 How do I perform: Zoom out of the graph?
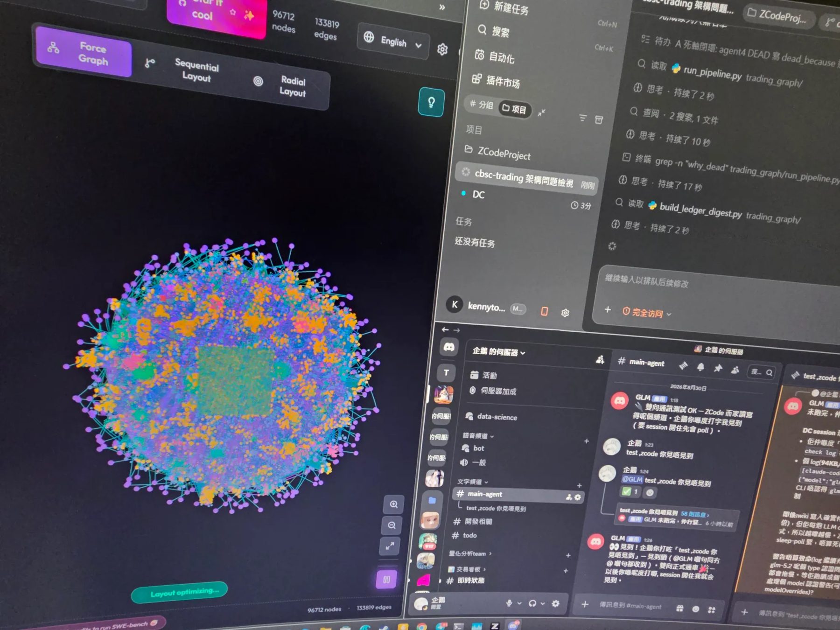tap(392, 525)
